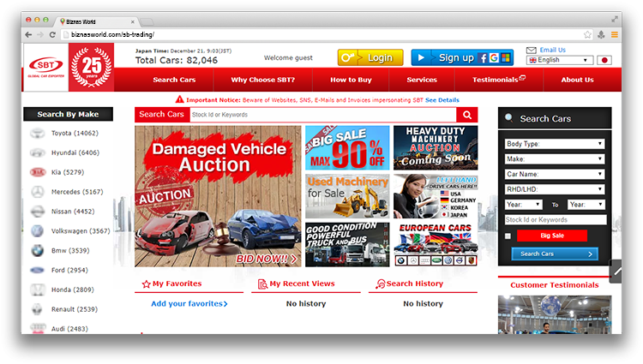
Task: Select the Testimonials menu item
Action: coord(499,80)
